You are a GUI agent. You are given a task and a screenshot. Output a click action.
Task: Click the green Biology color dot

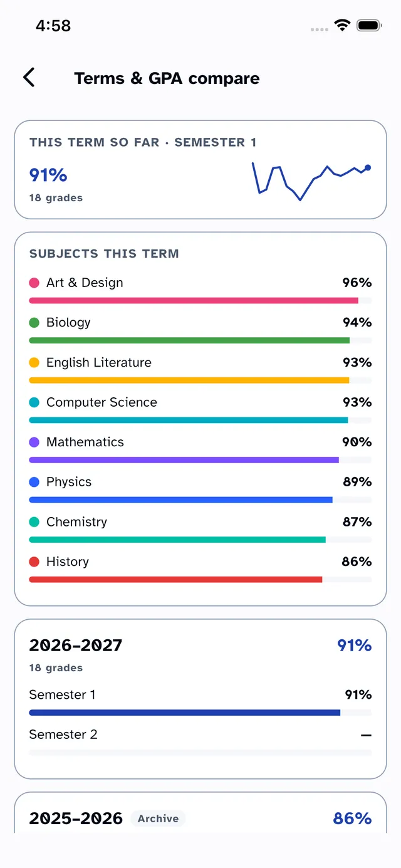click(34, 323)
